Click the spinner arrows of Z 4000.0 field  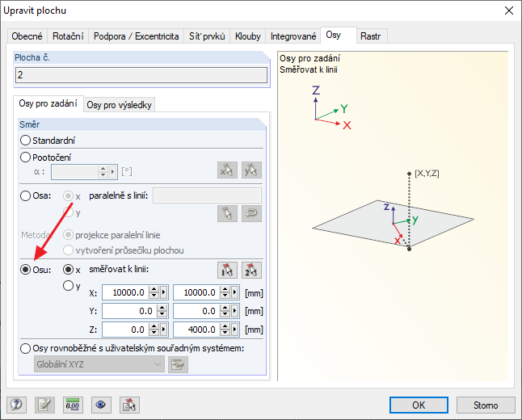click(225, 330)
